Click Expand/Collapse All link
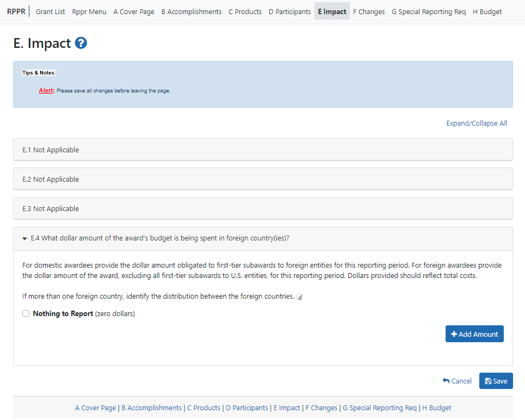The width and height of the screenshot is (525, 420). pyautogui.click(x=477, y=123)
